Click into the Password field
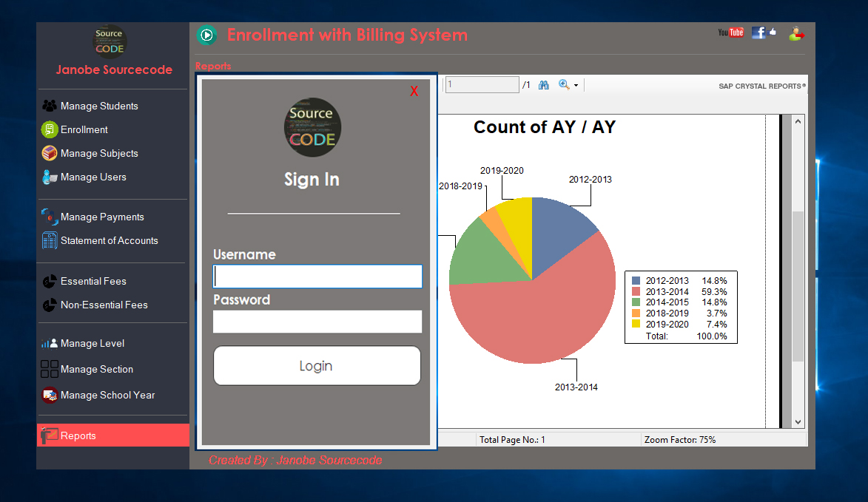 317,322
